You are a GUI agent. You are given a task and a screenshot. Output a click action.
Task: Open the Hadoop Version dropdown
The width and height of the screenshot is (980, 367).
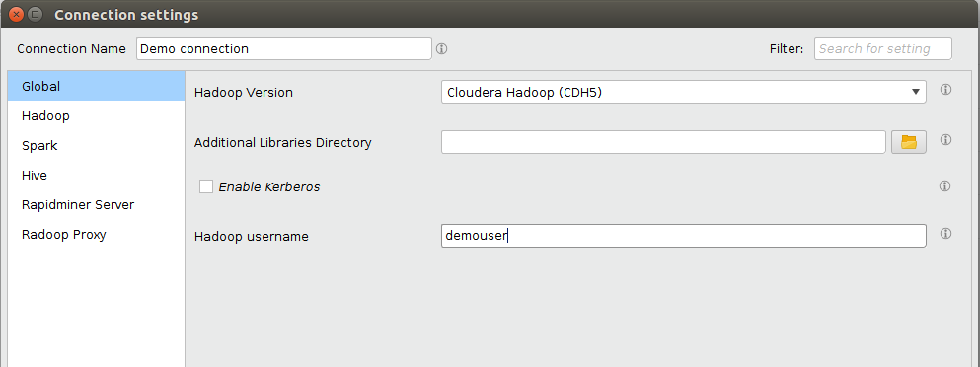point(684,92)
